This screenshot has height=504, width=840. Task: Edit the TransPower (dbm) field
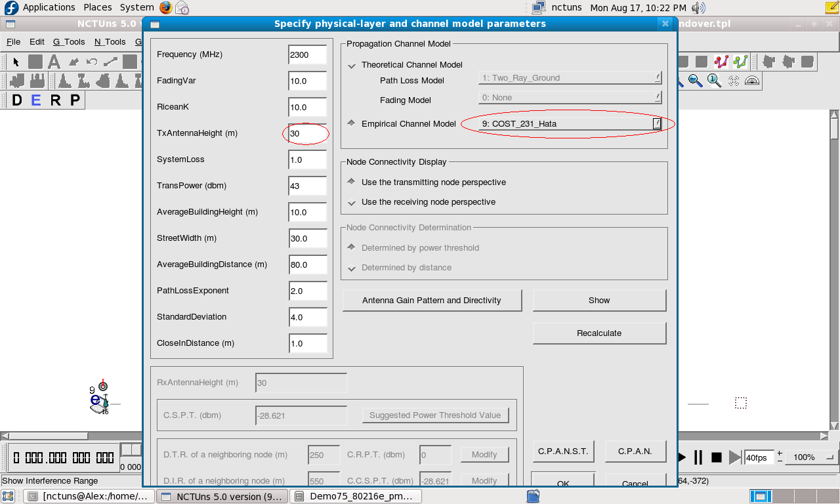[x=307, y=186]
